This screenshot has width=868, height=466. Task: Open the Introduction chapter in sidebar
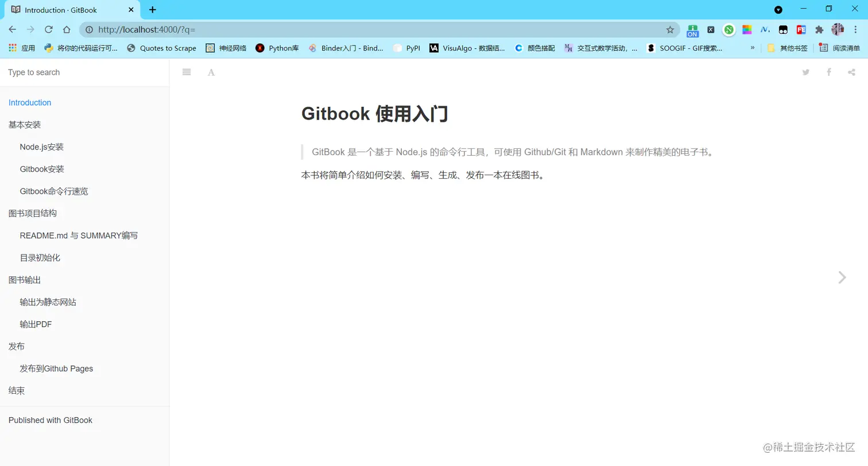click(30, 102)
